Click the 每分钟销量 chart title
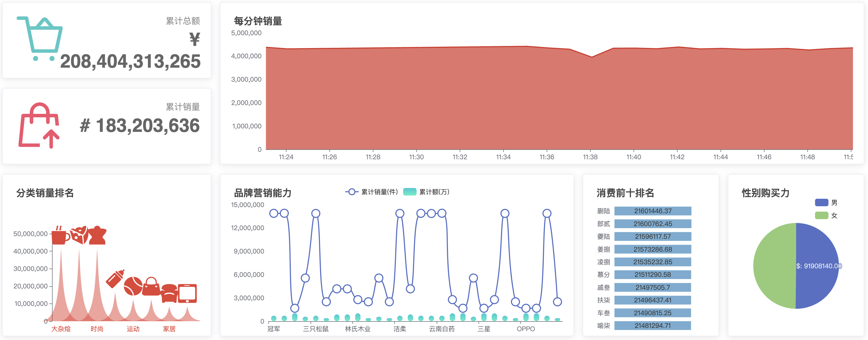 [258, 21]
